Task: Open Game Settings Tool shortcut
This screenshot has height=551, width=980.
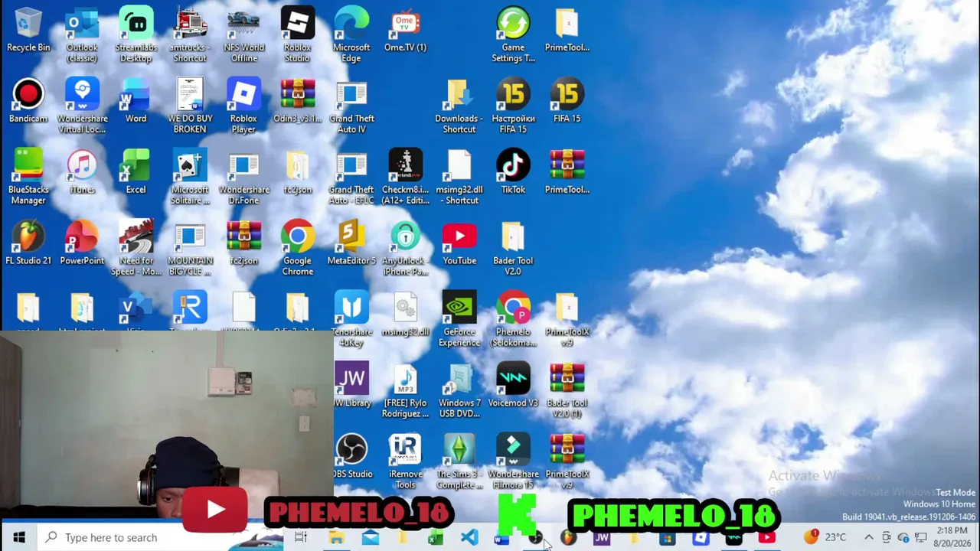Action: click(x=513, y=36)
